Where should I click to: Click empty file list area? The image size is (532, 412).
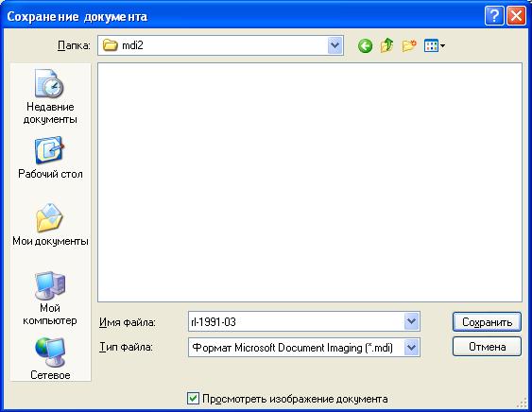[309, 182]
